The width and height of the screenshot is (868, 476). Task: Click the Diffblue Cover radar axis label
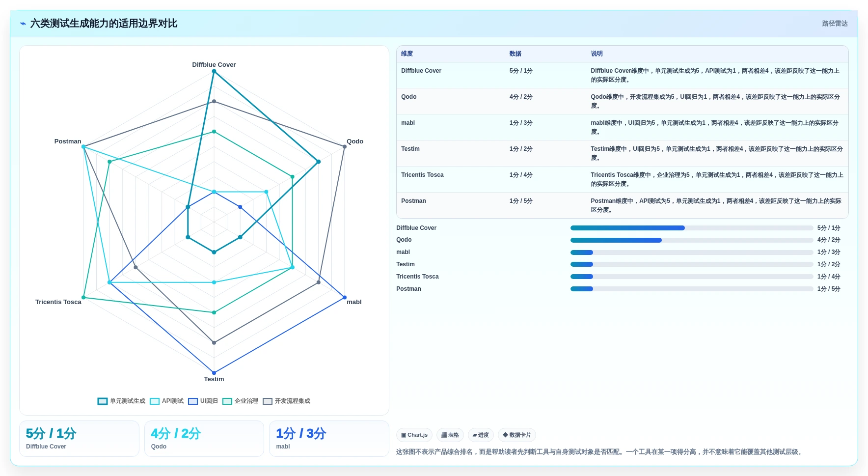(x=214, y=65)
